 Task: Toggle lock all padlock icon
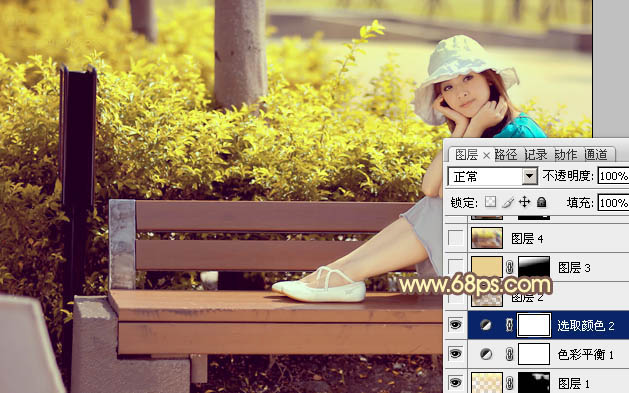click(x=542, y=202)
